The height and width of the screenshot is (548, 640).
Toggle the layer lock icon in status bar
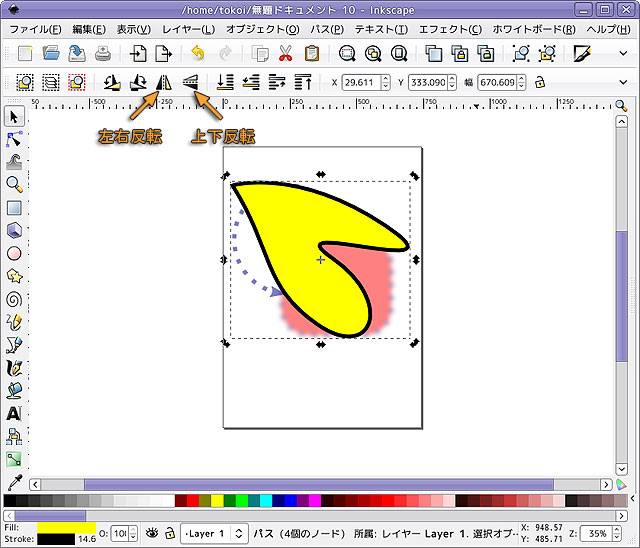170,533
